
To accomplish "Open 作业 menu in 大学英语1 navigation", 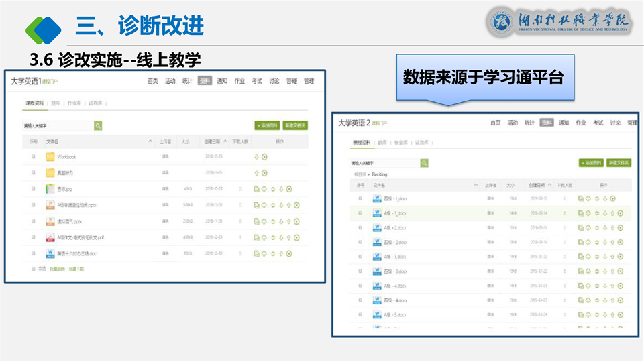I will [239, 81].
